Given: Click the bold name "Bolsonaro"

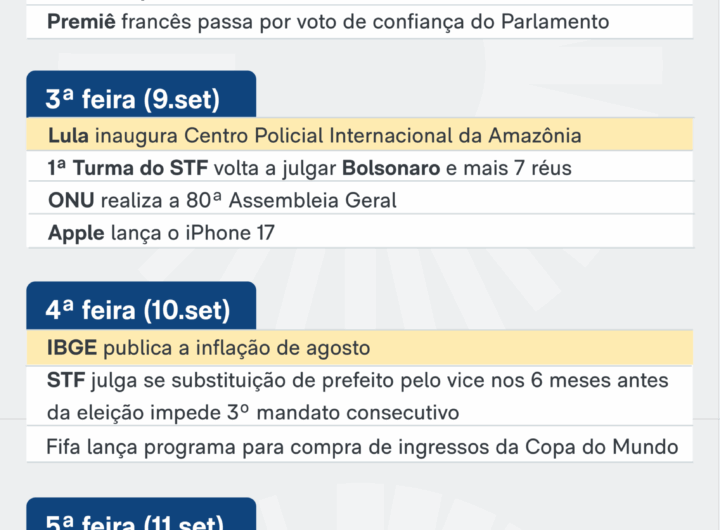Looking at the screenshot, I should tap(391, 168).
